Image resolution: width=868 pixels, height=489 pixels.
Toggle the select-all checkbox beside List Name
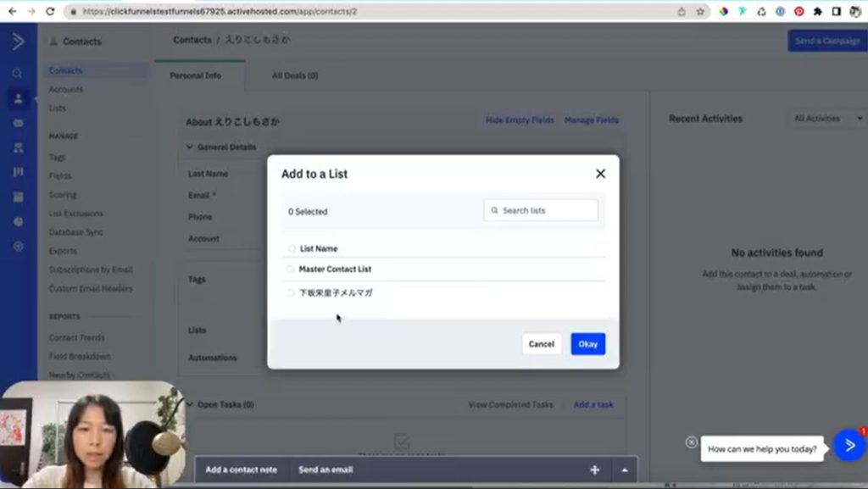[292, 249]
